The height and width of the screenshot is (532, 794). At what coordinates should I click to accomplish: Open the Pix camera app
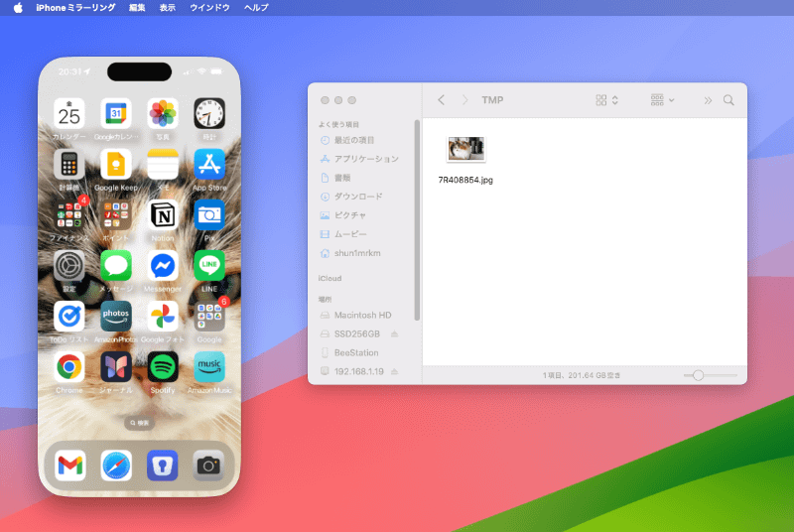coord(209,215)
